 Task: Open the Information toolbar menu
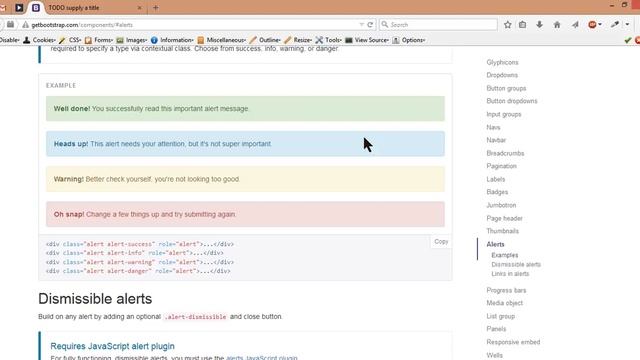click(172, 40)
